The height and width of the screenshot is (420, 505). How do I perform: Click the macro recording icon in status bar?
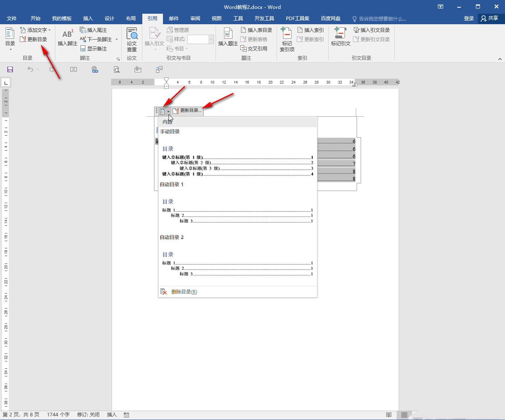tap(127, 415)
